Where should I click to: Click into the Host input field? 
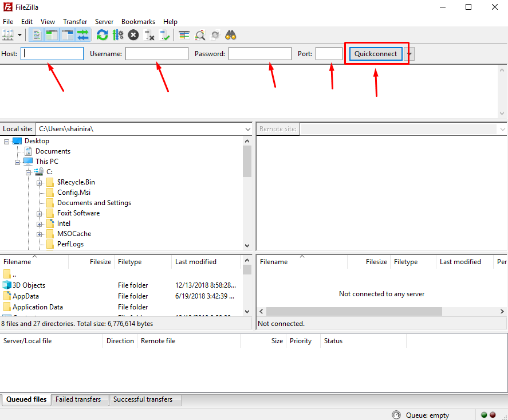click(x=52, y=54)
